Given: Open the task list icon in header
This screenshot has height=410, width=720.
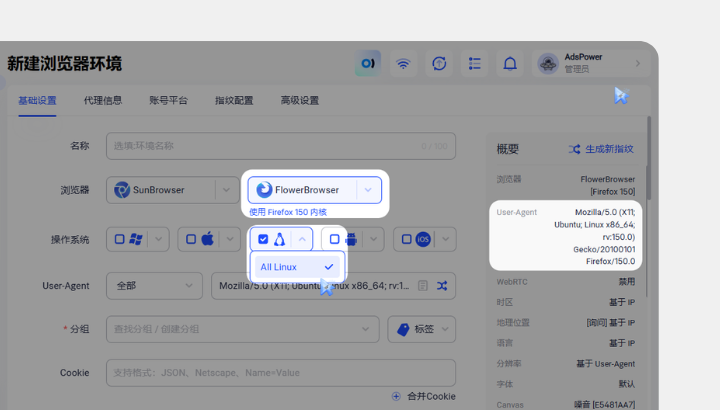Looking at the screenshot, I should [x=474, y=63].
